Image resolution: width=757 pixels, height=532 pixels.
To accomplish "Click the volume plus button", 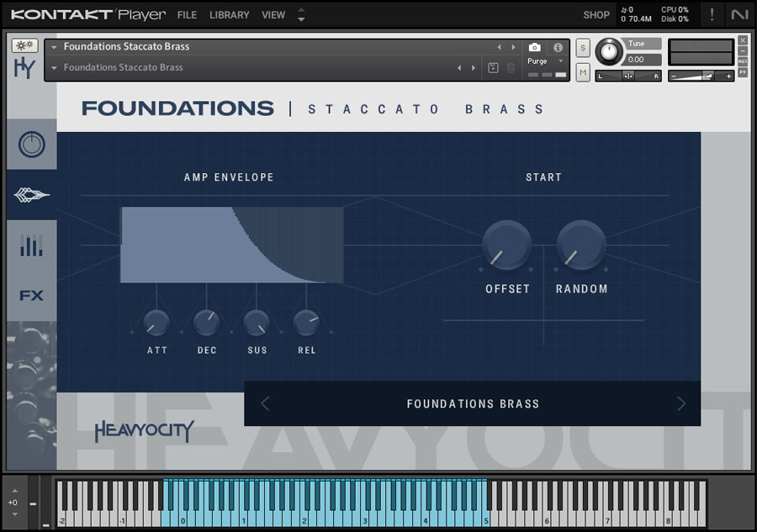I will pyautogui.click(x=729, y=76).
